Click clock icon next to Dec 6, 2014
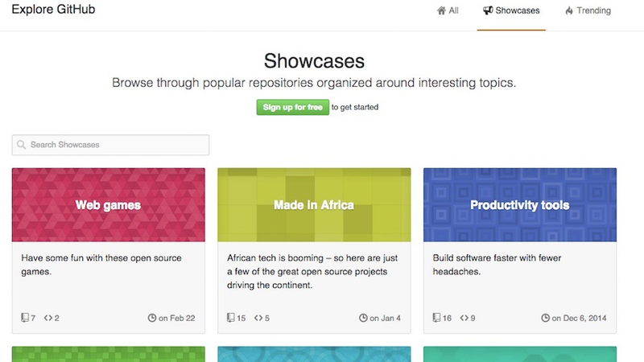The height and width of the screenshot is (362, 644). click(545, 318)
